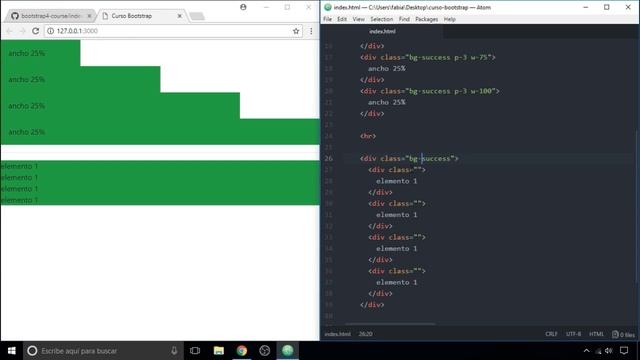640x360 pixels.
Task: Switch to Atom from taskbar
Action: click(x=287, y=351)
